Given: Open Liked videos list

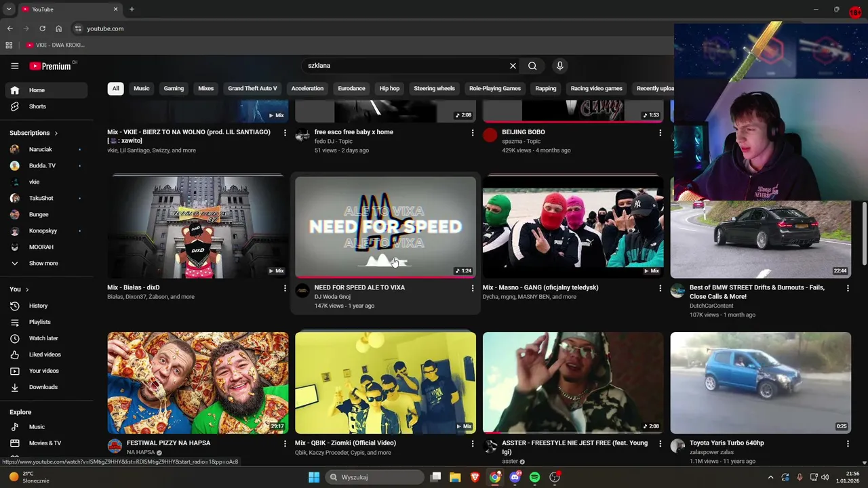Looking at the screenshot, I should (x=46, y=354).
